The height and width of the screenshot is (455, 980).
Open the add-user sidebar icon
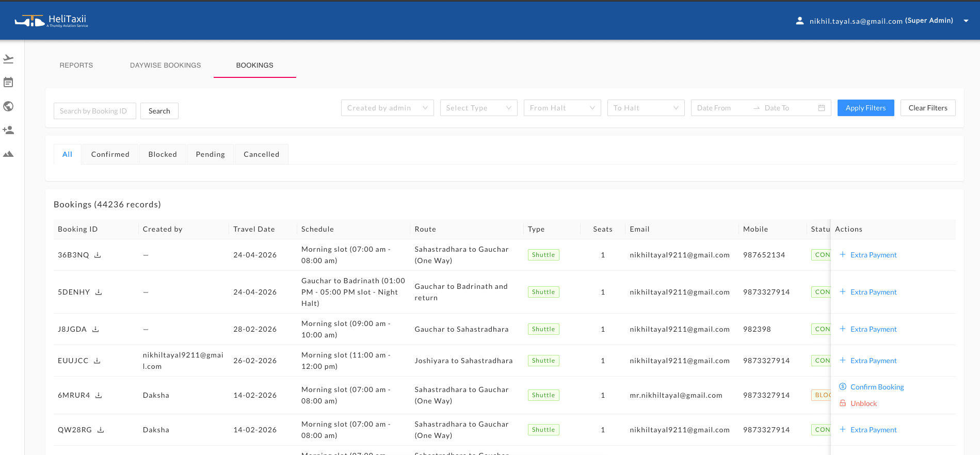point(8,130)
